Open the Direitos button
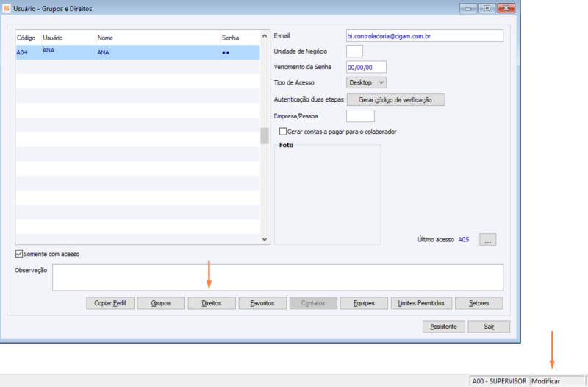This screenshot has width=588, height=387. click(x=212, y=303)
